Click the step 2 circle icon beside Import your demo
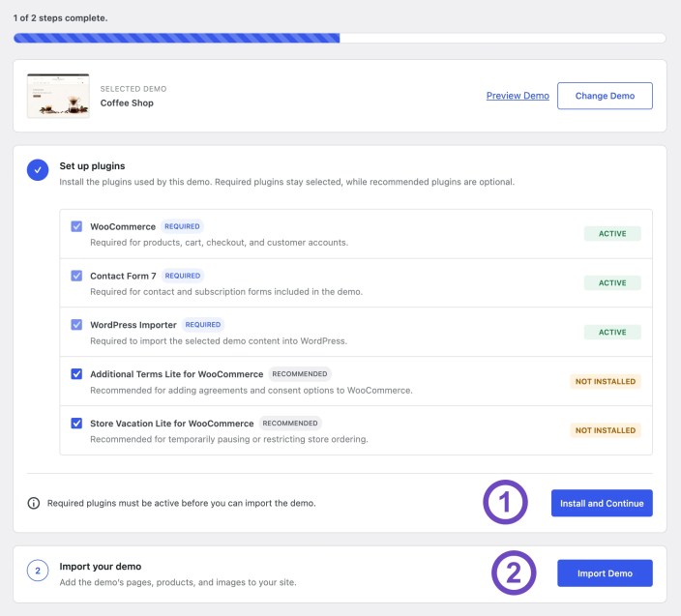The image size is (681, 616). (38, 571)
